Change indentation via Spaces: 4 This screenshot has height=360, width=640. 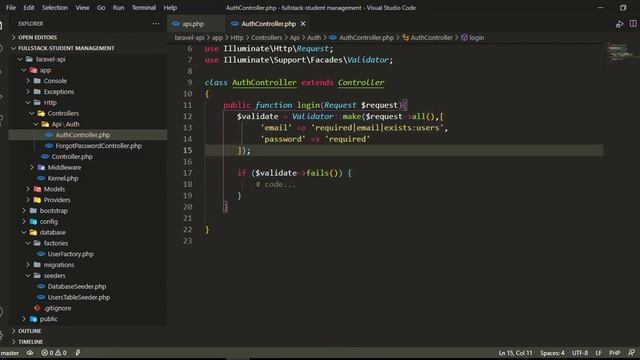point(552,353)
